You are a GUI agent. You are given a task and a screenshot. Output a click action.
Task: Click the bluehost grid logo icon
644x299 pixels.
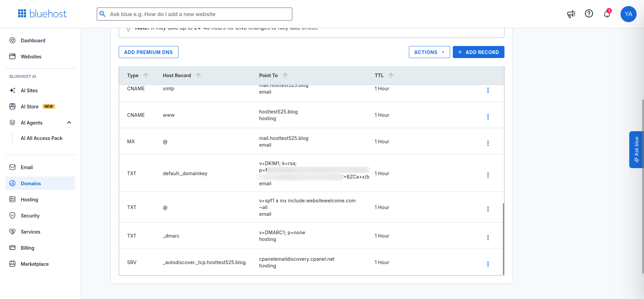pyautogui.click(x=22, y=13)
